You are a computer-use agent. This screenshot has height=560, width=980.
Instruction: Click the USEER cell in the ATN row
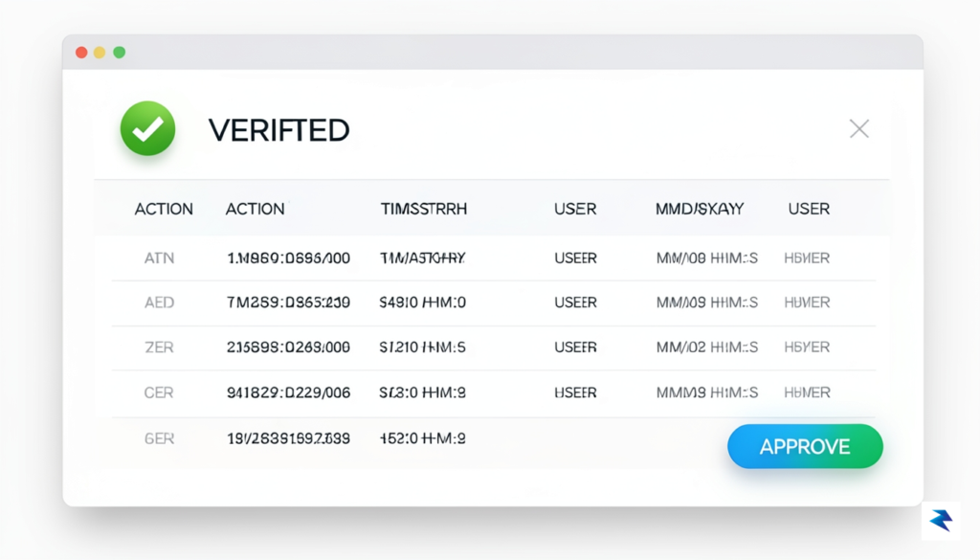tap(575, 258)
